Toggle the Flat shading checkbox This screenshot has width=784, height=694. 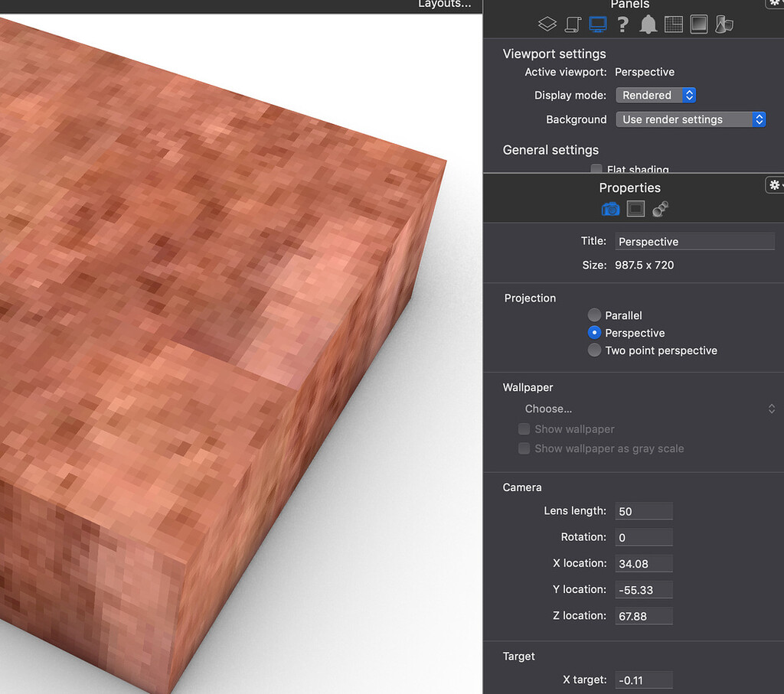[596, 168]
